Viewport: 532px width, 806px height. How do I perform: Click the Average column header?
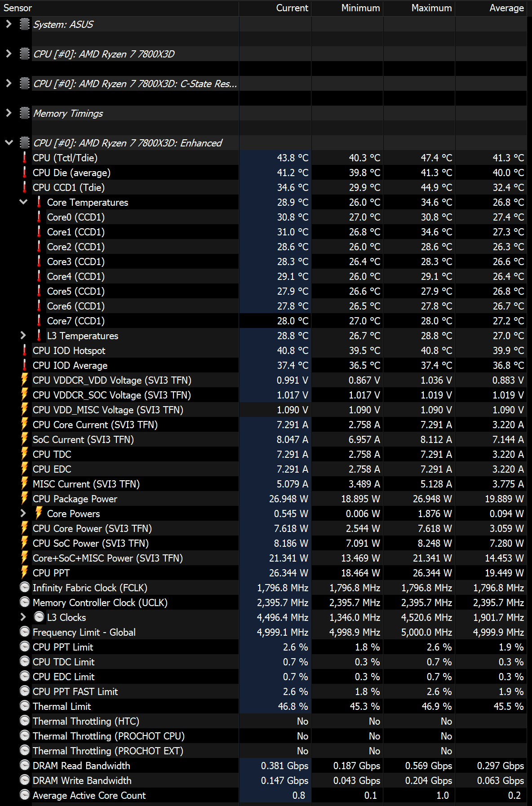[491, 8]
